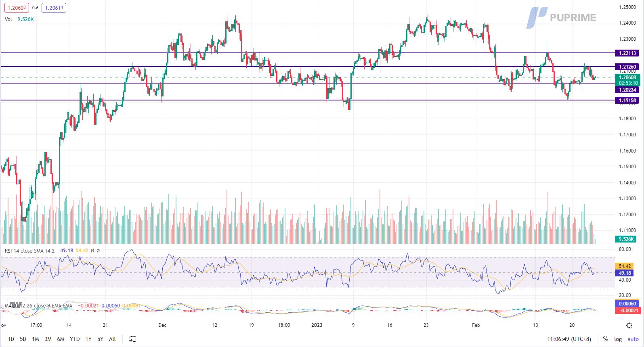Click RSI scale label 40.00
The image size is (644, 347).
pyautogui.click(x=625, y=280)
